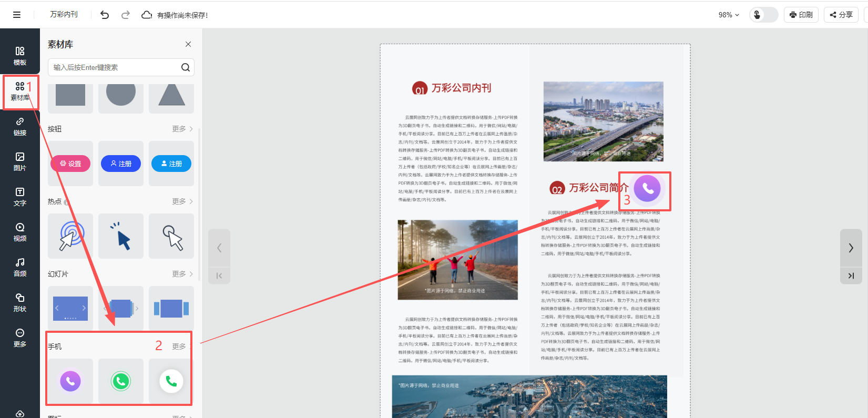Choose the target-click hotspot icon
The image size is (868, 418).
(x=70, y=236)
